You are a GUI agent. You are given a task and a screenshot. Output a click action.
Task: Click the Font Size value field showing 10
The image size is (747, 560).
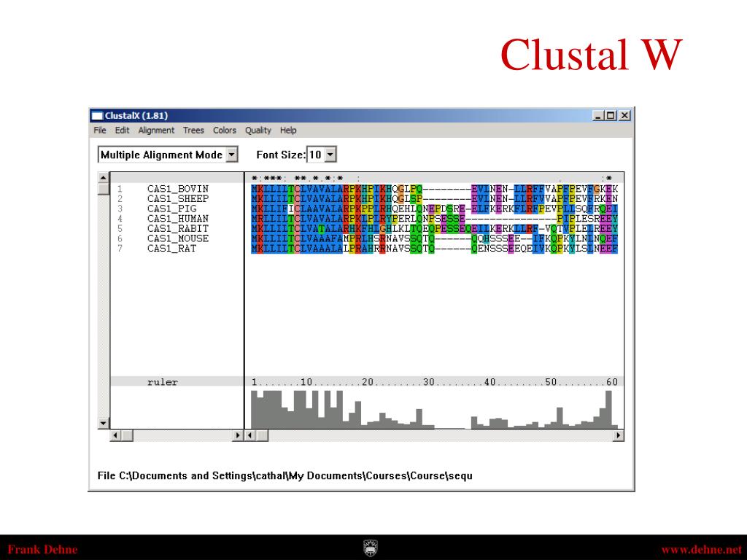pyautogui.click(x=315, y=155)
